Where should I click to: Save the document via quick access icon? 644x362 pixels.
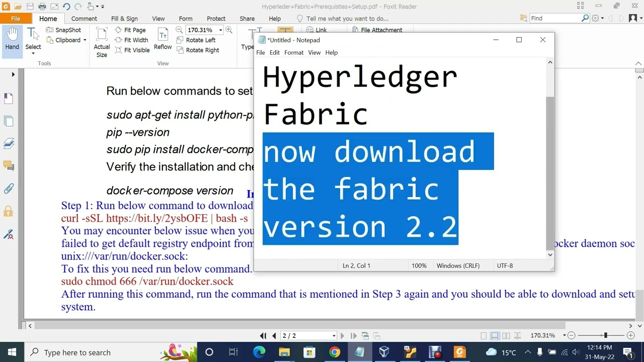(30, 7)
